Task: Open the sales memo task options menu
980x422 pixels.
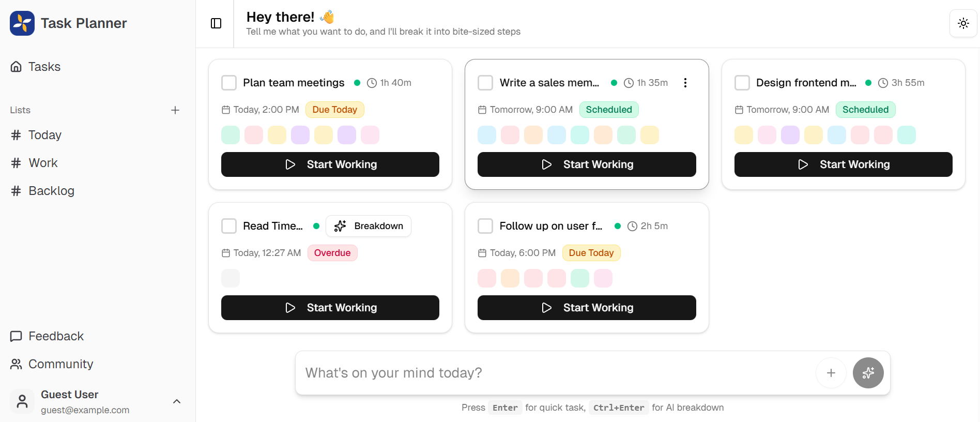Action: click(685, 82)
